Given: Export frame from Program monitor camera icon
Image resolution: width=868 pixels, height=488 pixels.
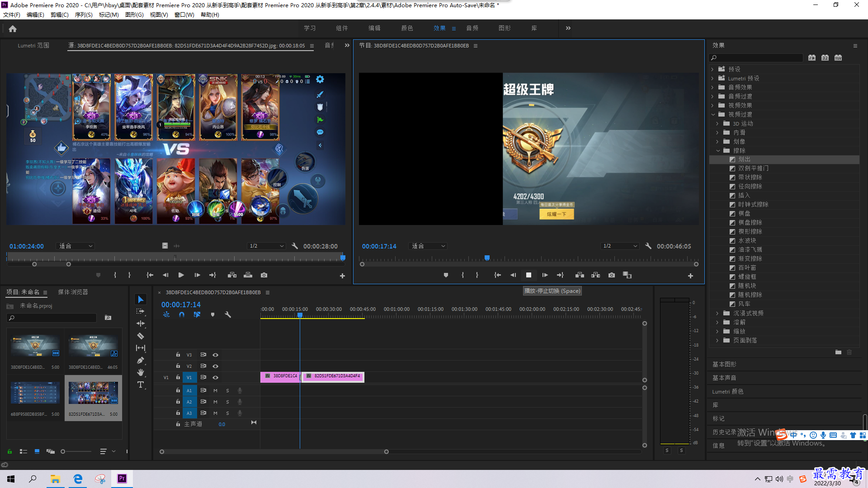Looking at the screenshot, I should [x=612, y=275].
